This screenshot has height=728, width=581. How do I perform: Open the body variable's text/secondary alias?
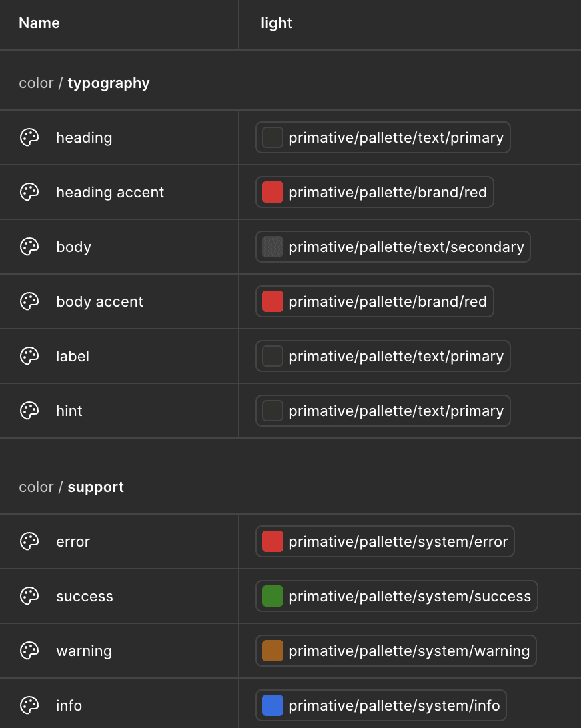coord(406,247)
